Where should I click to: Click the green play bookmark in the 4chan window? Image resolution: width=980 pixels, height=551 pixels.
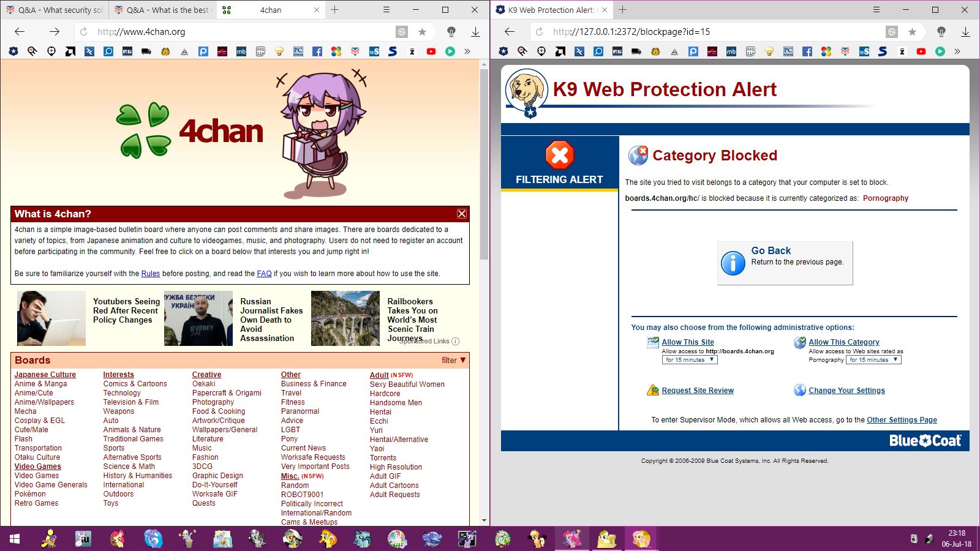point(450,51)
